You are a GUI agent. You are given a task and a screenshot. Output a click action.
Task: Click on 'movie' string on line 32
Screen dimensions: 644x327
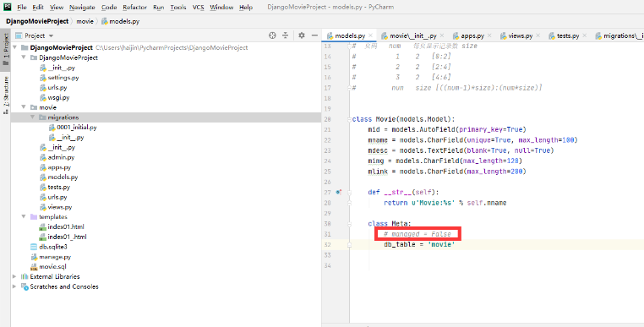point(441,245)
